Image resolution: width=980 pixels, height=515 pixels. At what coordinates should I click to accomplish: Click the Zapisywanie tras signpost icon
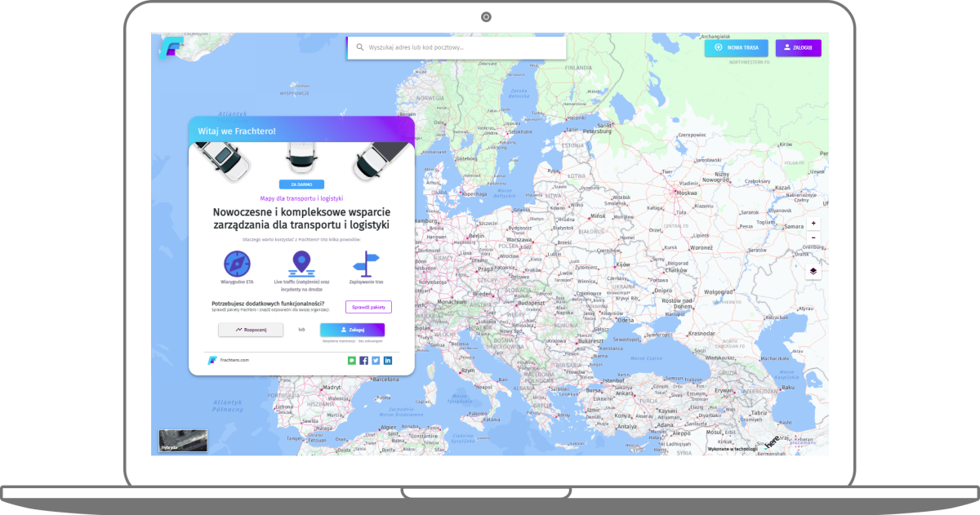pos(366,263)
